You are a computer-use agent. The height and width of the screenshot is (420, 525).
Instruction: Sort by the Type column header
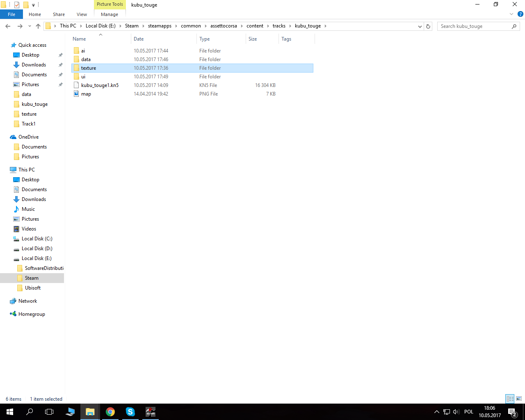click(x=221, y=39)
